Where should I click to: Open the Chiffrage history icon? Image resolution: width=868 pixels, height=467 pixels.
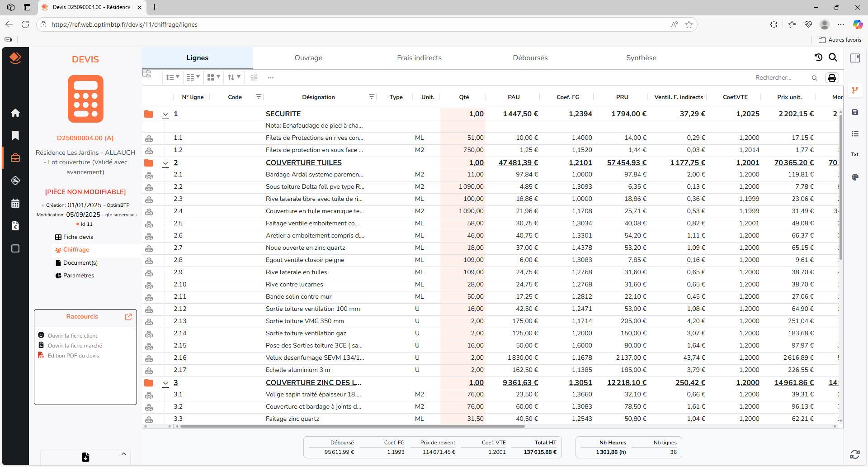818,58
